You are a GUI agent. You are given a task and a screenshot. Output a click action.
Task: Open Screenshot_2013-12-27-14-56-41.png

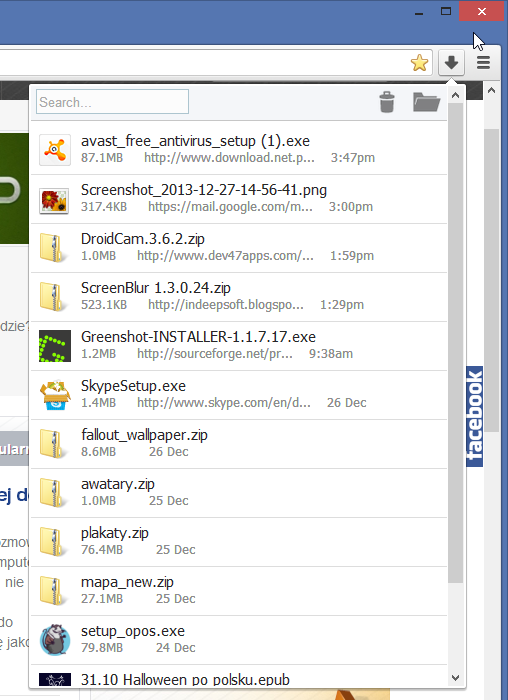[x=204, y=190]
